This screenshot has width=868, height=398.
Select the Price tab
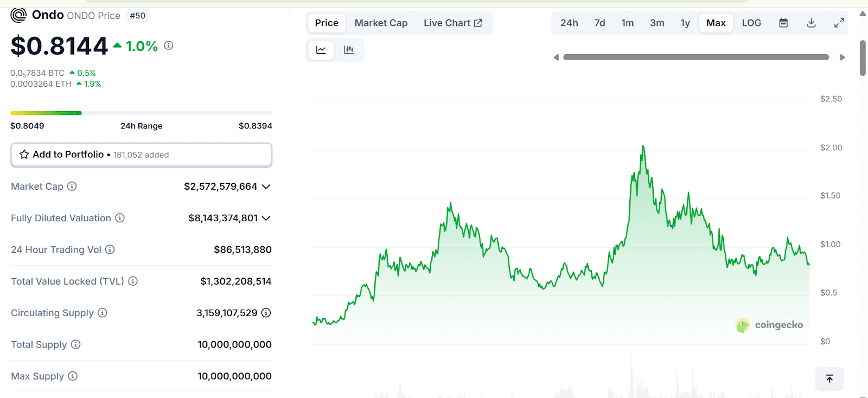[327, 23]
